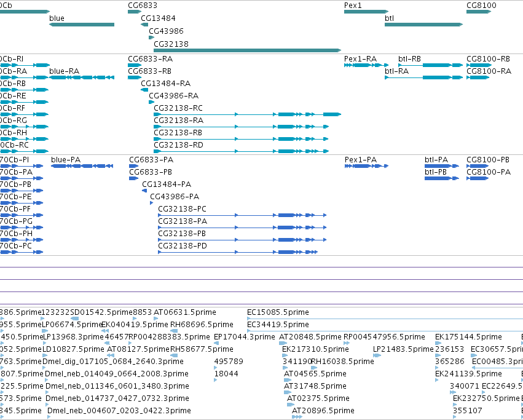Click Dmel_dig_017105_0684_2640.3prime entry
Image resolution: width=523 pixels, height=420 pixels.
point(113,362)
